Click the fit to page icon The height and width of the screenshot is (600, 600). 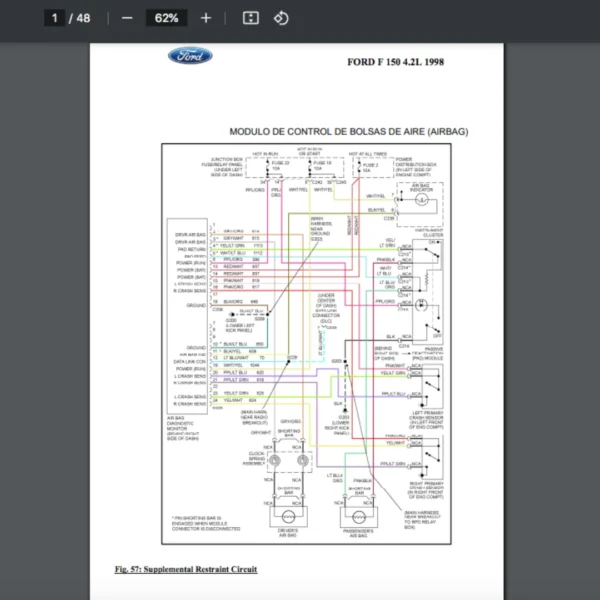point(251,18)
